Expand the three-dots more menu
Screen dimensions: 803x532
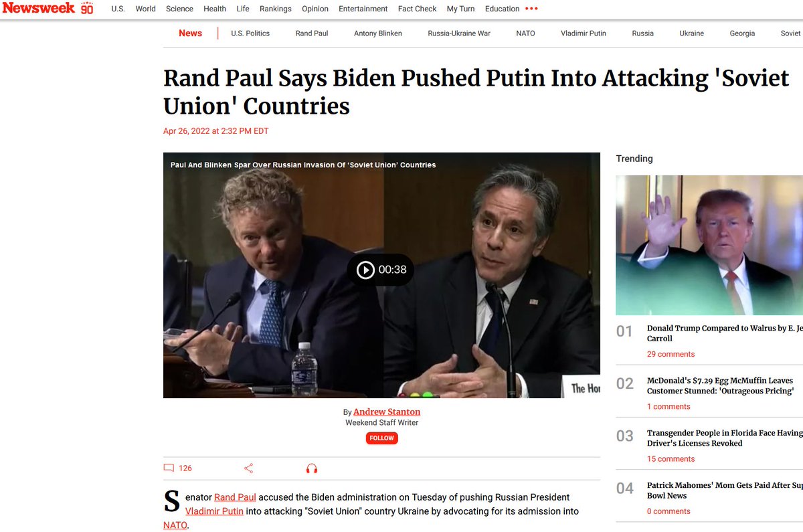coord(531,9)
